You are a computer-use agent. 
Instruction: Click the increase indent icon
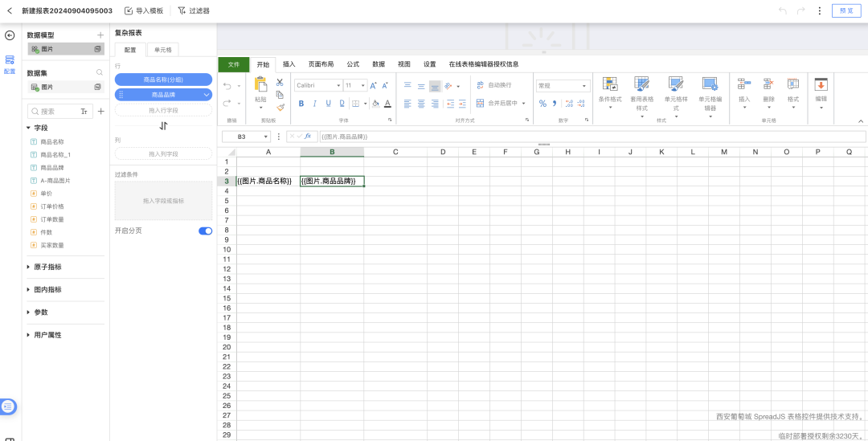tap(462, 104)
